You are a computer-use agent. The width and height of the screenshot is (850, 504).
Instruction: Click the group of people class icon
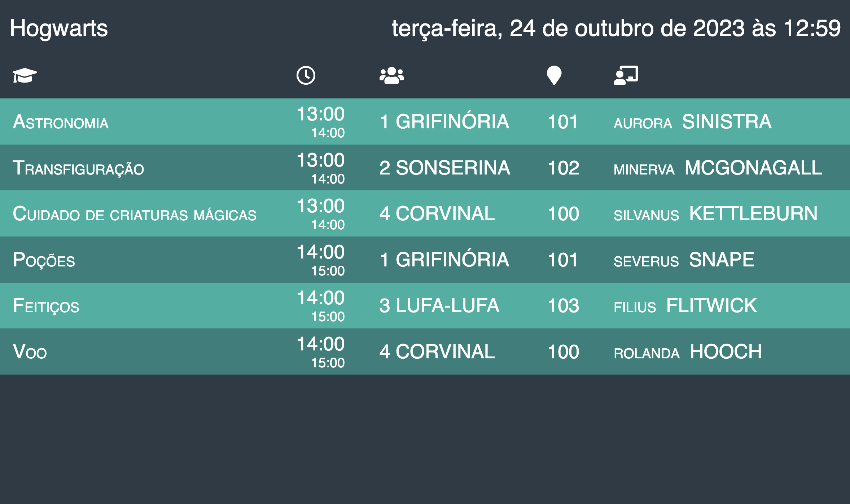(391, 75)
